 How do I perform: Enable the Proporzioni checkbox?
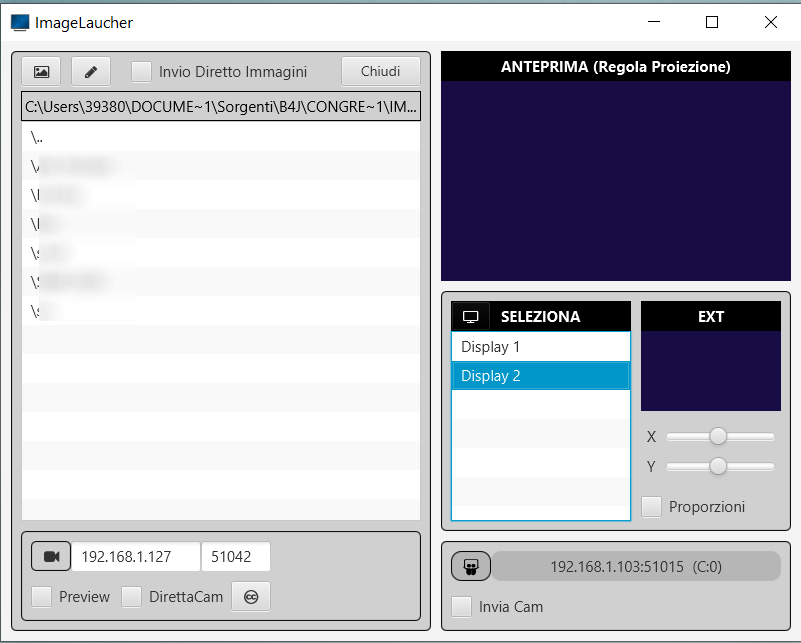[651, 507]
